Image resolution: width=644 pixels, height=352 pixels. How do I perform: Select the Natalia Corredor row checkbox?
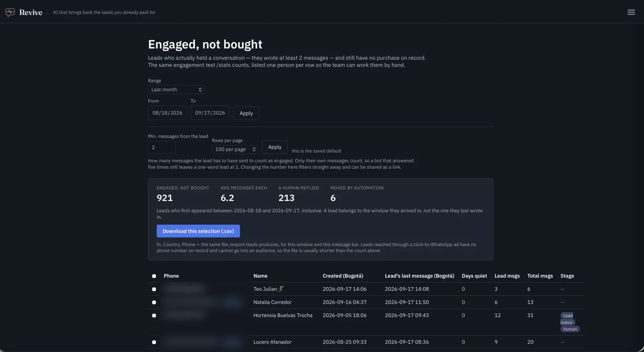[x=154, y=302]
